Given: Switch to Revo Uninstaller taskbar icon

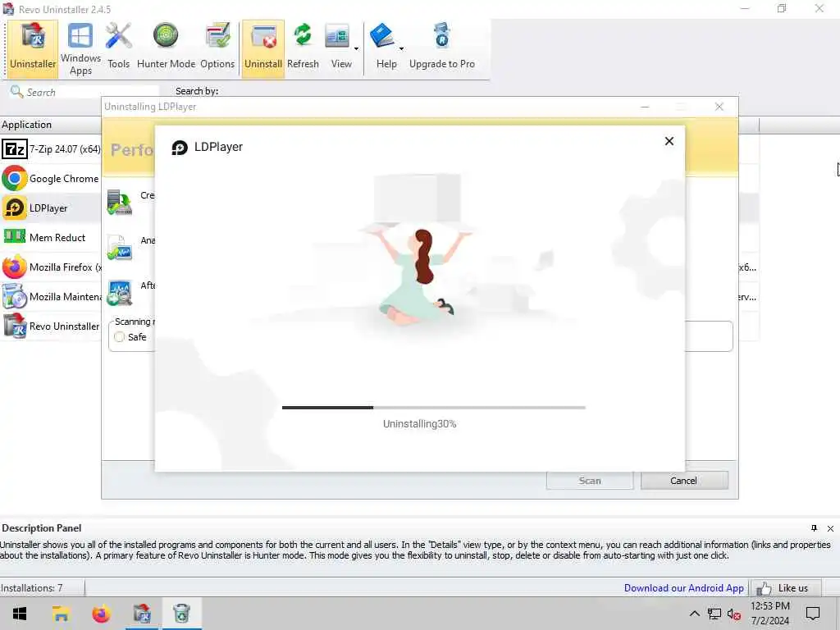Looking at the screenshot, I should click(142, 614).
